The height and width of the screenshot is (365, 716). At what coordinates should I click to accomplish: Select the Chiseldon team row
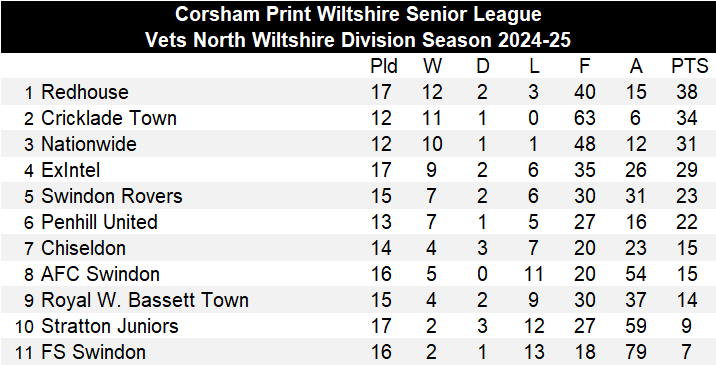click(x=358, y=248)
